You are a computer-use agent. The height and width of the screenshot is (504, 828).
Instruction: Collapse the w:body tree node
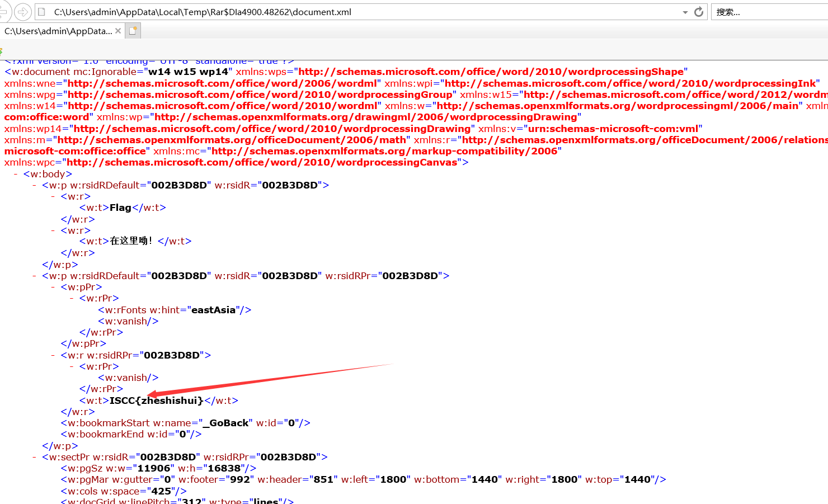[15, 173]
